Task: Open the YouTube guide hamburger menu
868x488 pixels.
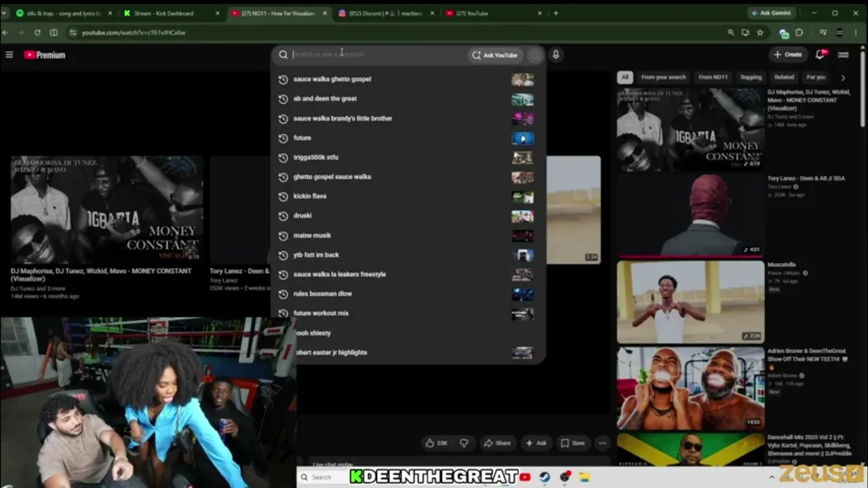Action: 9,55
